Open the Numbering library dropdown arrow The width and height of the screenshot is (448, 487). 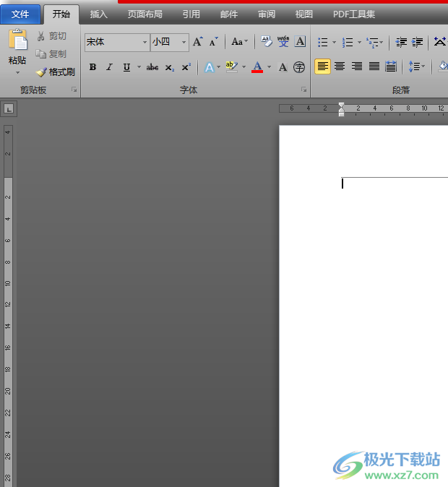[359, 42]
